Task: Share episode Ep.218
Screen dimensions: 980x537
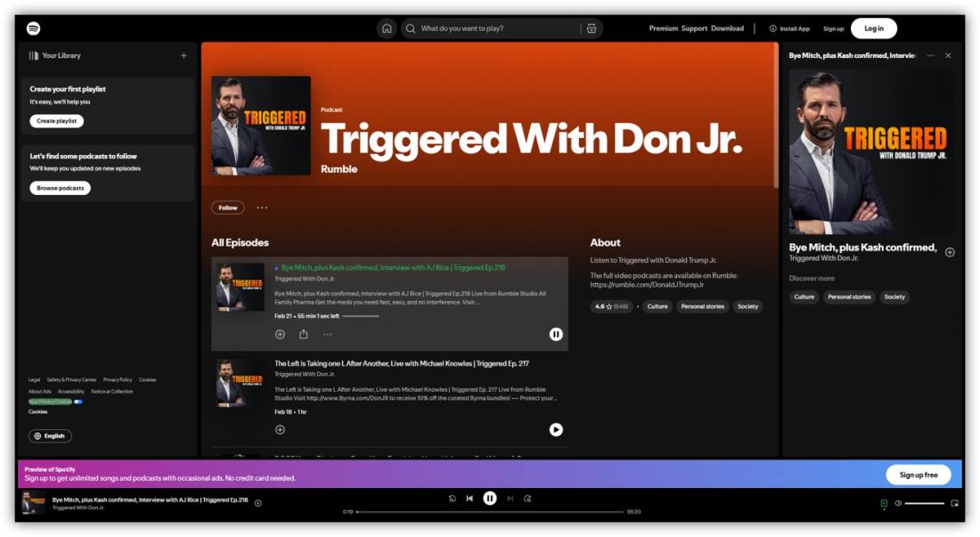Action: [303, 334]
